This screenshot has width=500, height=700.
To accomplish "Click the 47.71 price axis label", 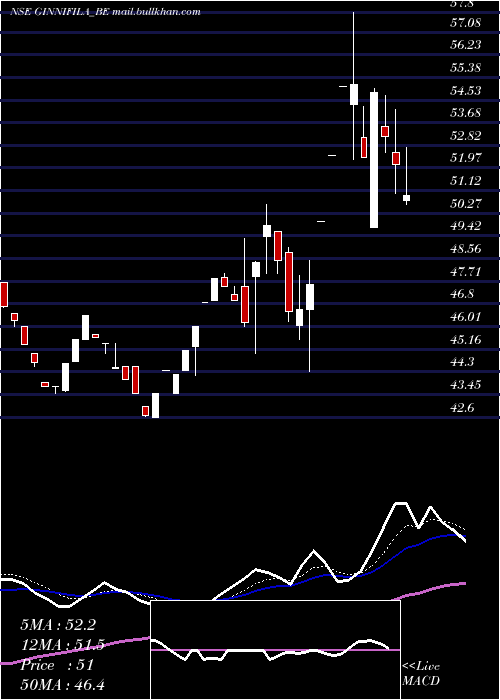I will pyautogui.click(x=466, y=271).
